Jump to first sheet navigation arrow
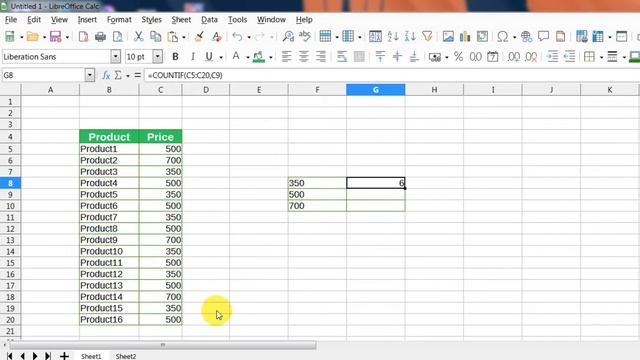The image size is (640, 360). point(9,356)
